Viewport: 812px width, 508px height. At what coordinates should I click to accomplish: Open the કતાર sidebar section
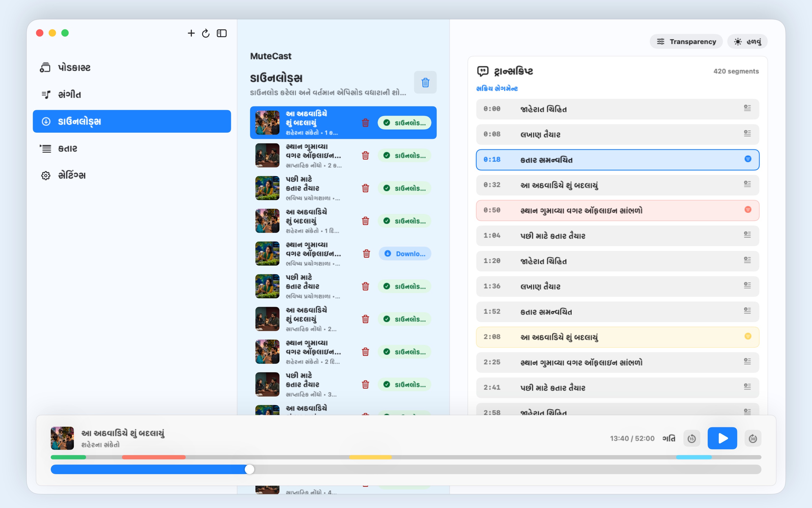pos(132,148)
